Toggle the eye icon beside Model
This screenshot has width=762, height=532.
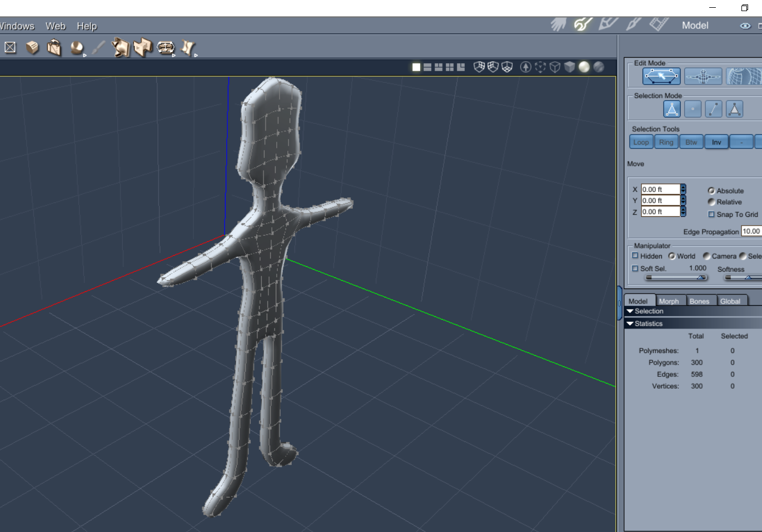(745, 26)
